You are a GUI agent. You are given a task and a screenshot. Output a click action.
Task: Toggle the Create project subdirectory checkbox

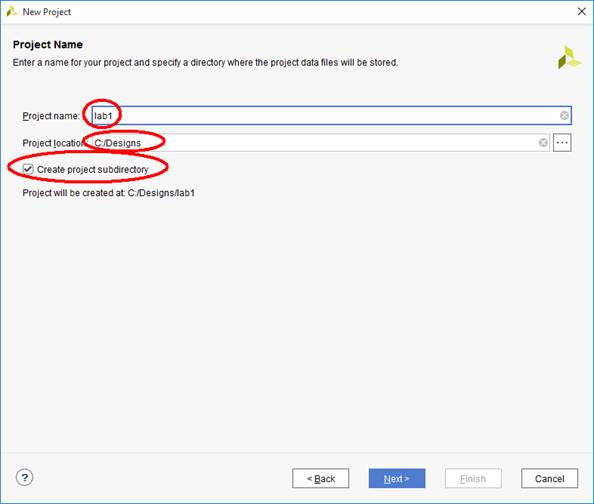[28, 169]
